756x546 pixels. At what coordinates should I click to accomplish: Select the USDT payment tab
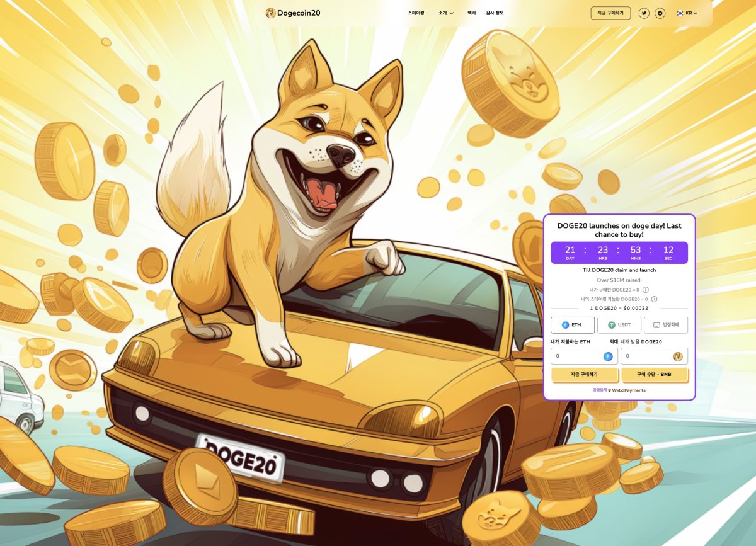coord(619,325)
